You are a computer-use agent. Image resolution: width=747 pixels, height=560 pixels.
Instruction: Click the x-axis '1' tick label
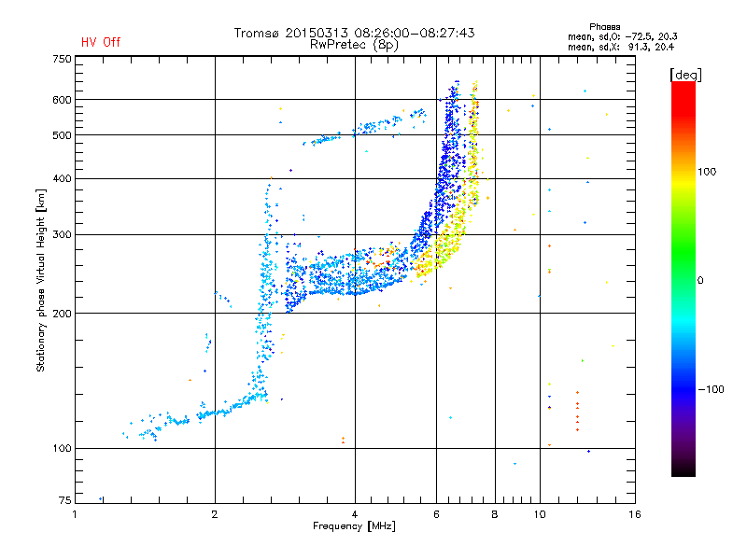point(75,514)
